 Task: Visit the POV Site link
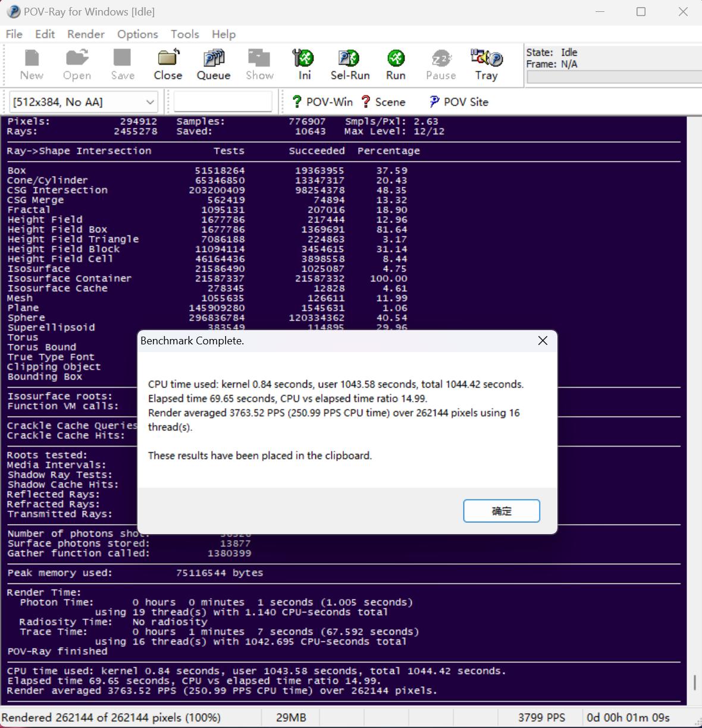[459, 102]
